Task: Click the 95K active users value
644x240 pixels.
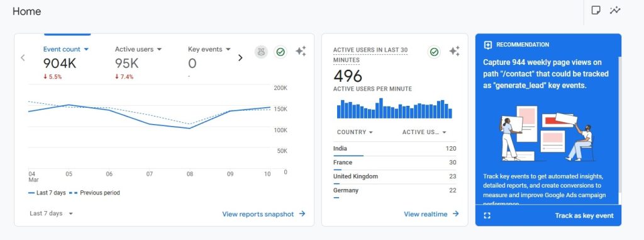Action: coord(126,64)
